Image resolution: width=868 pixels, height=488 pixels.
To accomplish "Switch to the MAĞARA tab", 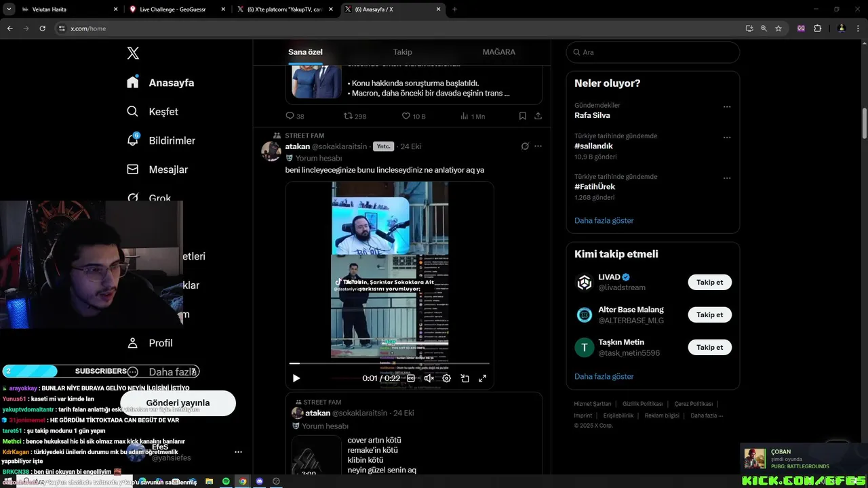I will point(498,52).
